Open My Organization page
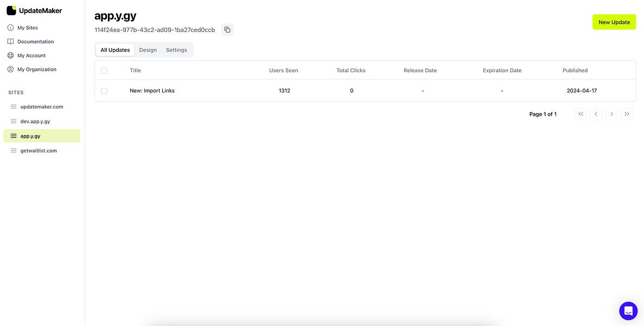 point(36,70)
